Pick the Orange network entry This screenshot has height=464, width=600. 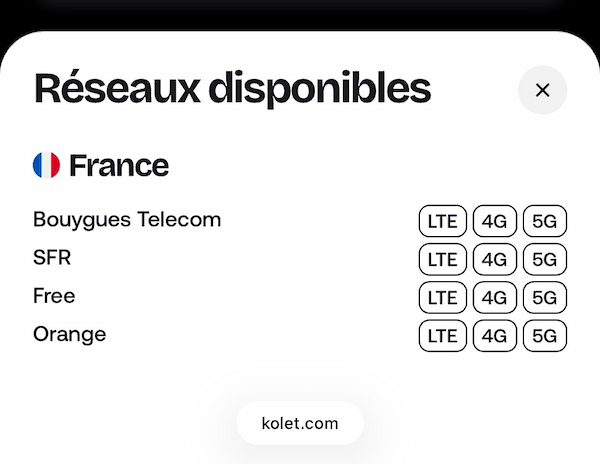[69, 334]
